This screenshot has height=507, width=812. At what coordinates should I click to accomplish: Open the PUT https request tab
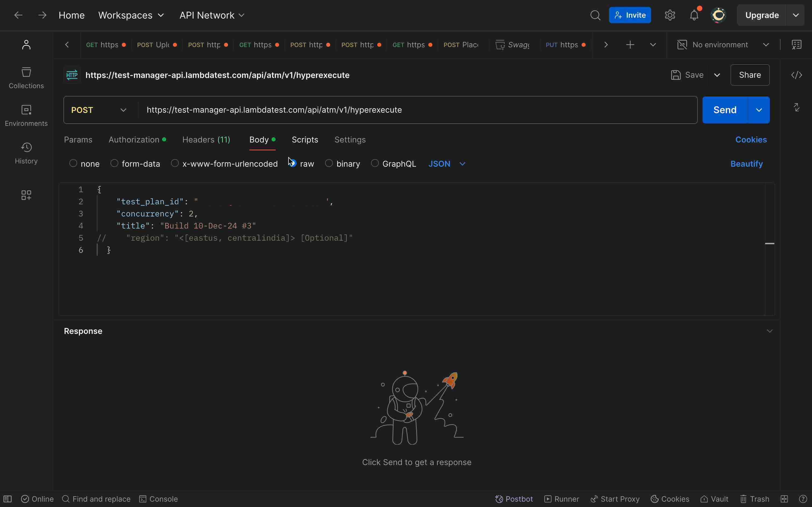(565, 45)
